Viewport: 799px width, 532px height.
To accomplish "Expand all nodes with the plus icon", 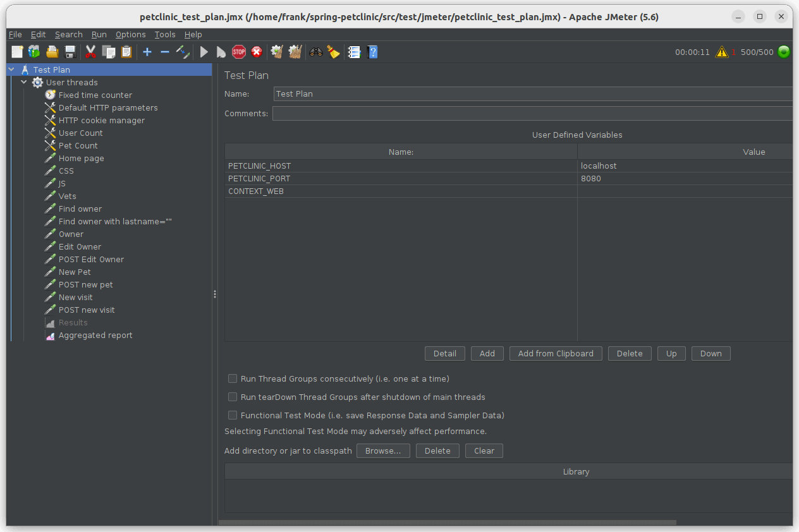I will (x=147, y=52).
